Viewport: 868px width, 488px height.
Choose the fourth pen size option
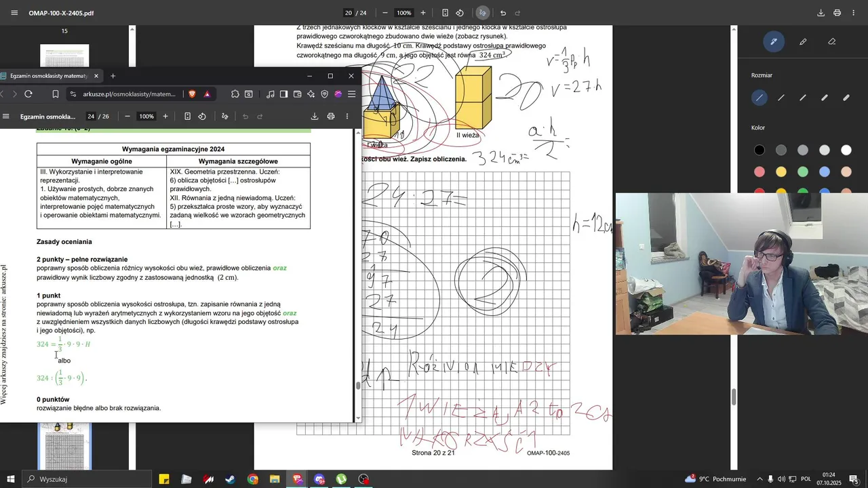(x=825, y=98)
